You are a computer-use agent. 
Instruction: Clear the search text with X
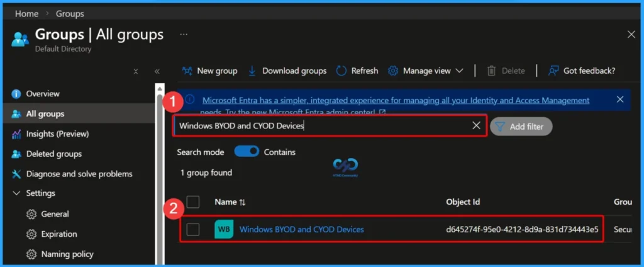(477, 126)
